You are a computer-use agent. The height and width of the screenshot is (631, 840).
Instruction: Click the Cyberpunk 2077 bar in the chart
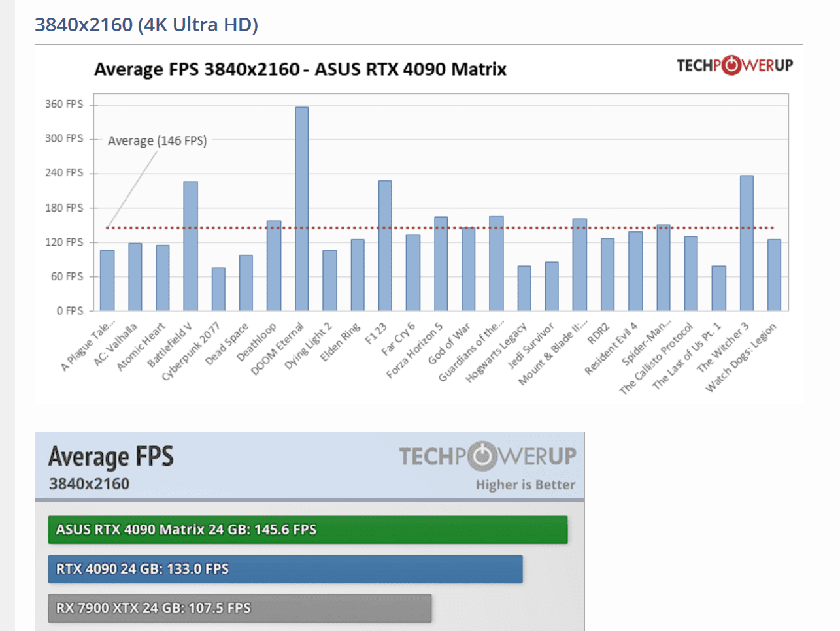pyautogui.click(x=218, y=289)
